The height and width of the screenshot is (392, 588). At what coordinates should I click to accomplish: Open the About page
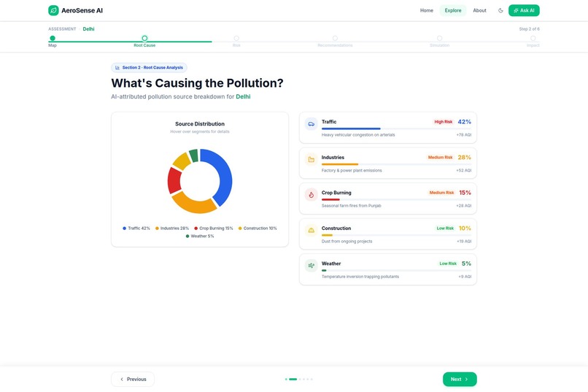(479, 10)
